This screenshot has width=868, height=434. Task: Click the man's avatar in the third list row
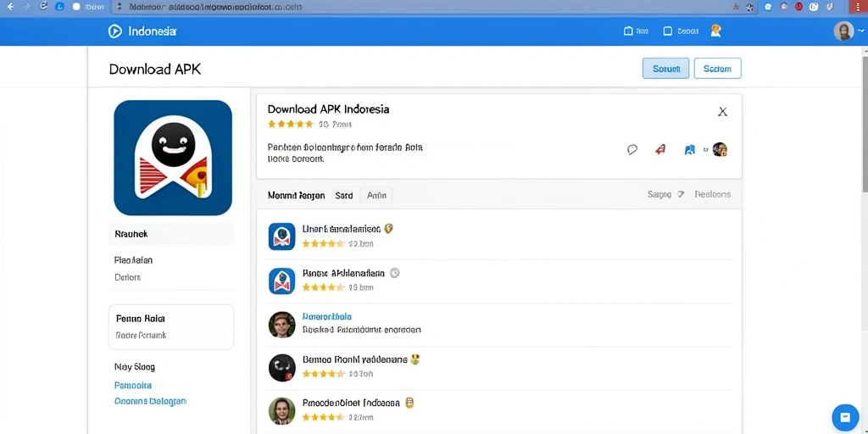[281, 325]
